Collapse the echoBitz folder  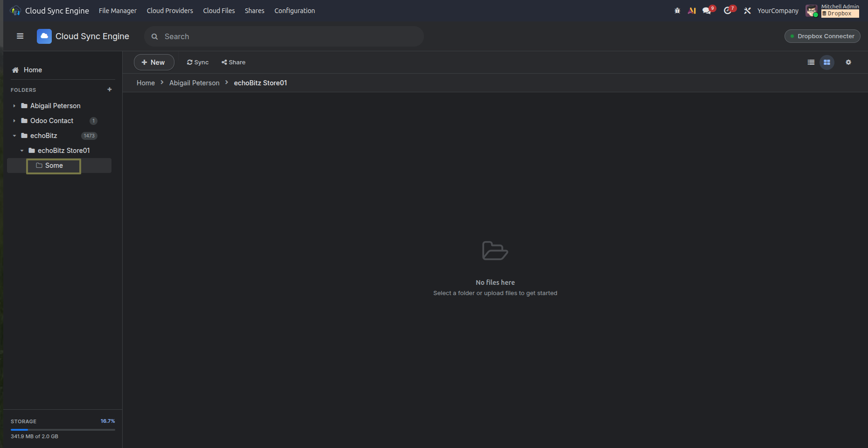click(x=14, y=136)
